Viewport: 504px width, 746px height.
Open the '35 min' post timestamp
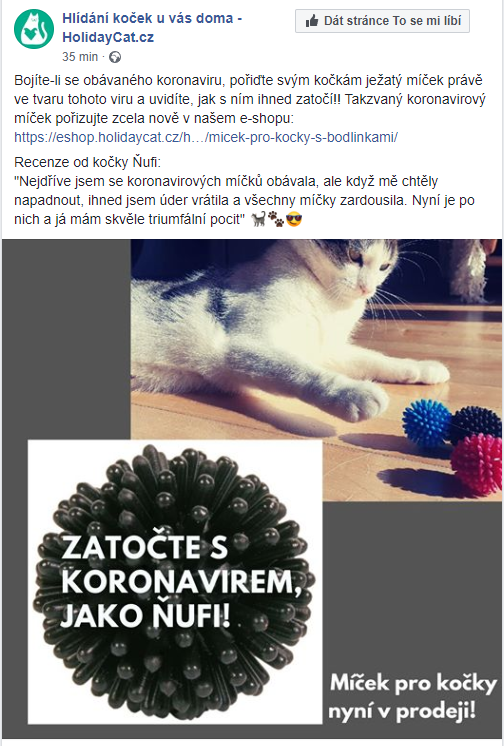pos(80,57)
